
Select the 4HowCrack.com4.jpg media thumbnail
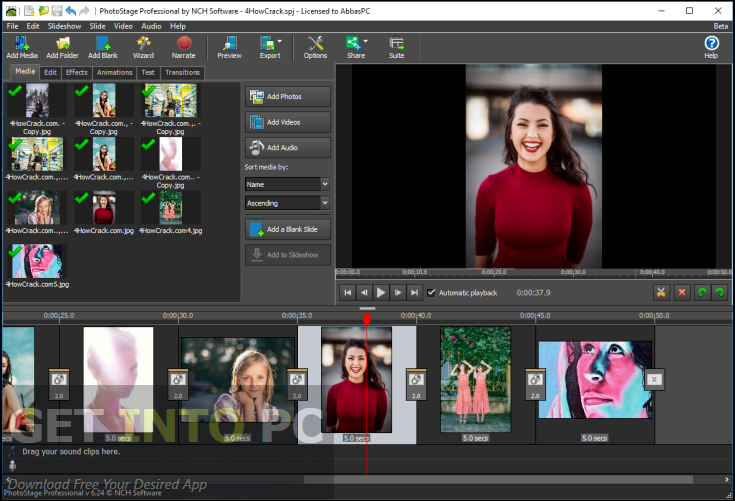point(170,208)
